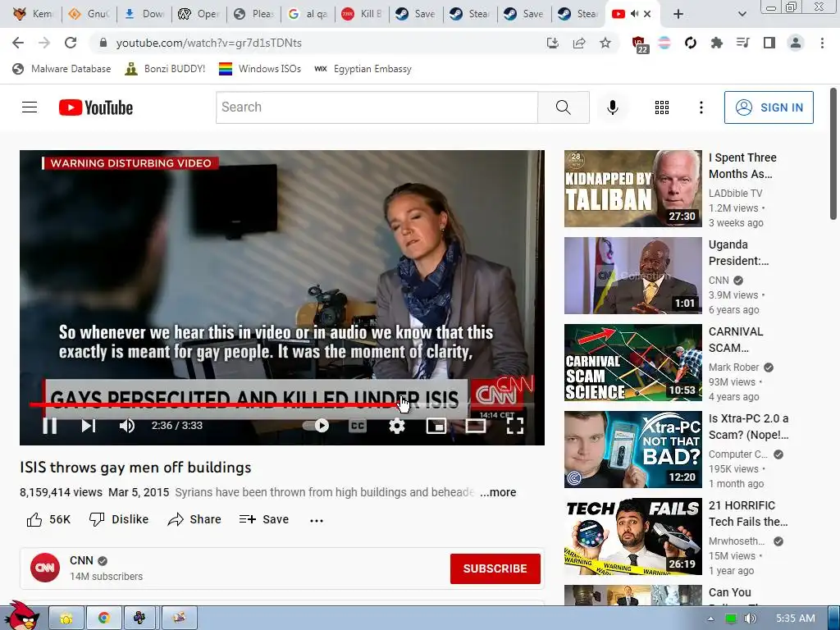840x630 pixels.
Task: Share the video
Action: click(x=194, y=519)
